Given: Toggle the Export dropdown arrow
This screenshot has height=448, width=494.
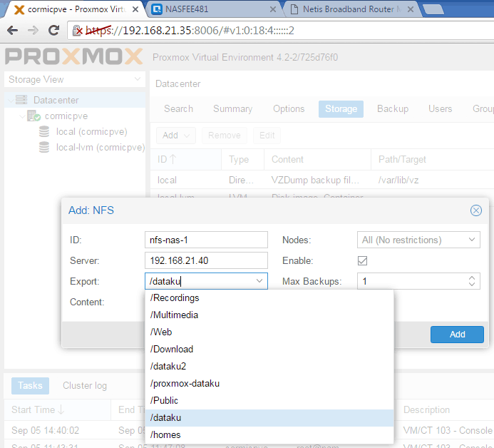Looking at the screenshot, I should click(259, 281).
